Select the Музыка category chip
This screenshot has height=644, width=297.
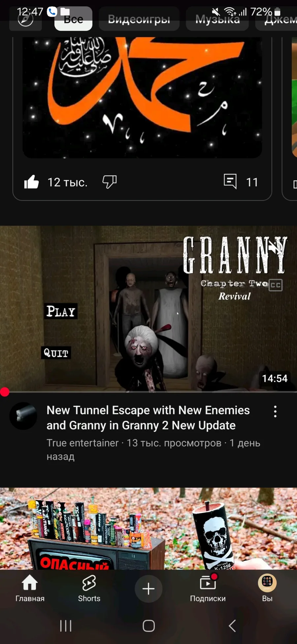[217, 19]
